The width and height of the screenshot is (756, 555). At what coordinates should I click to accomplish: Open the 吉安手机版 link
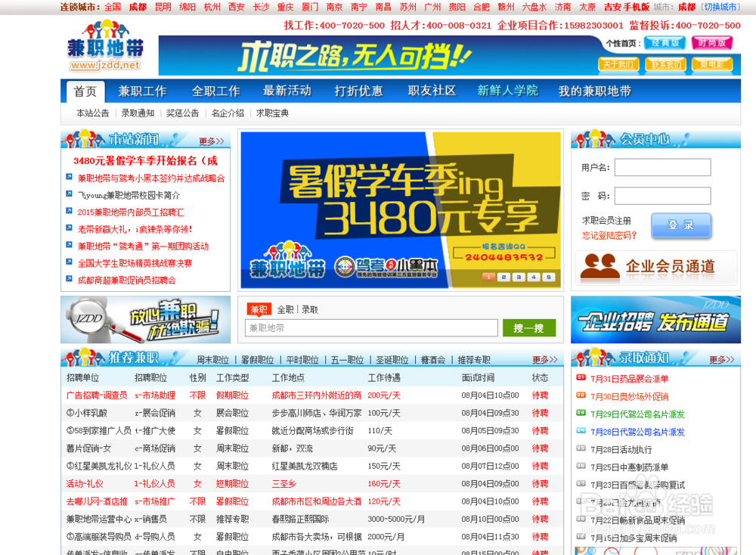coord(626,8)
